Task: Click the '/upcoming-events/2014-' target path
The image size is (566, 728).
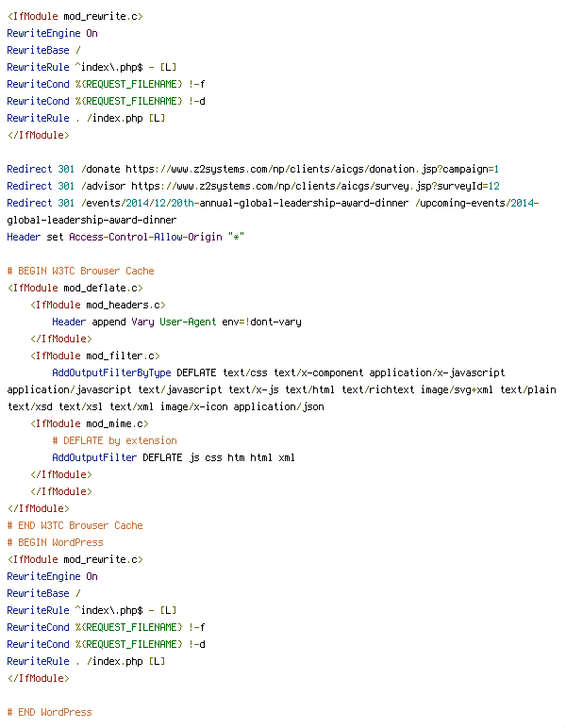Action: point(476,203)
